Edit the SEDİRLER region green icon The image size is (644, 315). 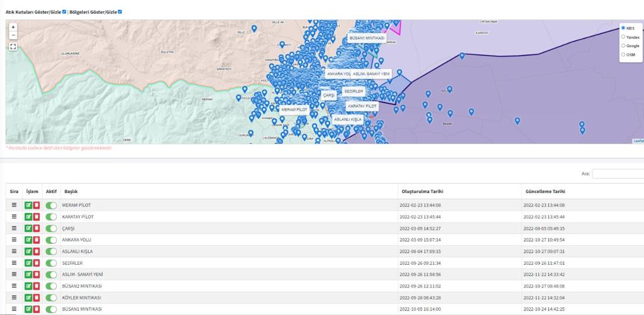pos(28,263)
